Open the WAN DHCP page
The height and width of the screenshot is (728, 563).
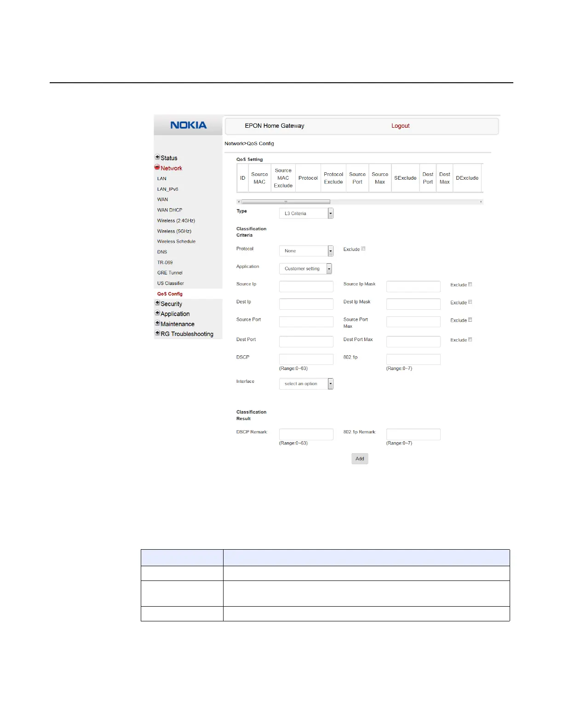point(170,210)
